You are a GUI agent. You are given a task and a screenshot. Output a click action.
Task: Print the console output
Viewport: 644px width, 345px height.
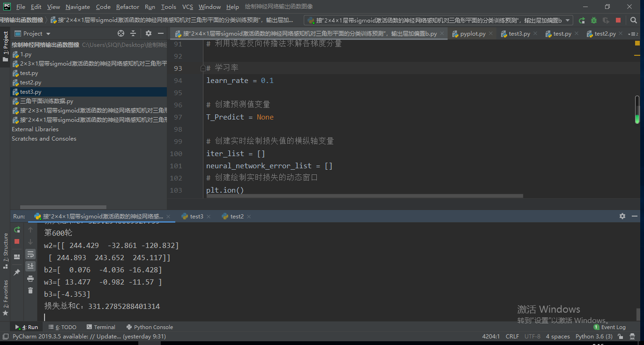coord(30,278)
